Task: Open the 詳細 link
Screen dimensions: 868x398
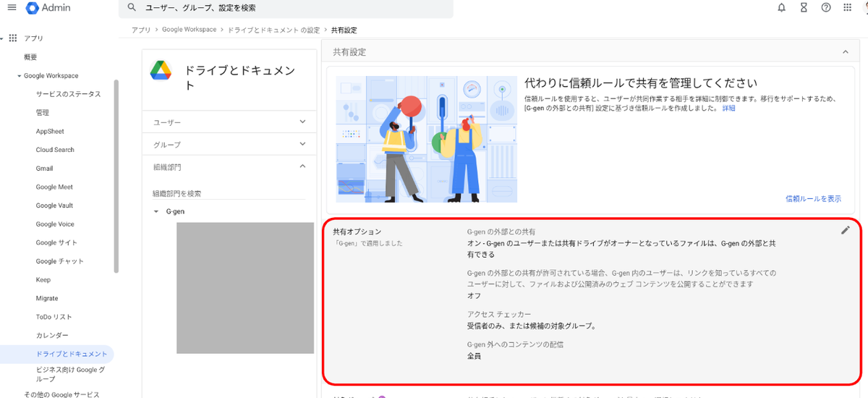Action: [x=728, y=108]
